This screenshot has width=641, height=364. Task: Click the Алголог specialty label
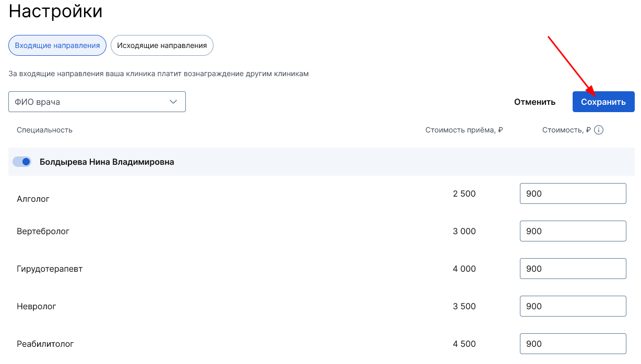[x=33, y=199]
